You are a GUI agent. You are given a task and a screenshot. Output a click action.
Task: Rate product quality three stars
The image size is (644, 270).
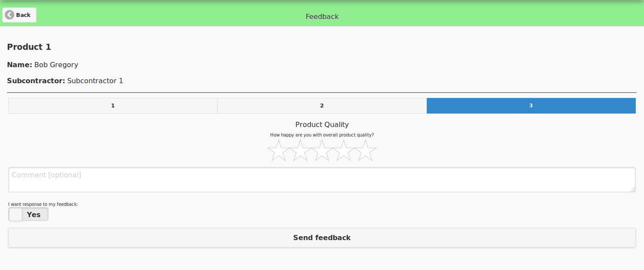[322, 150]
